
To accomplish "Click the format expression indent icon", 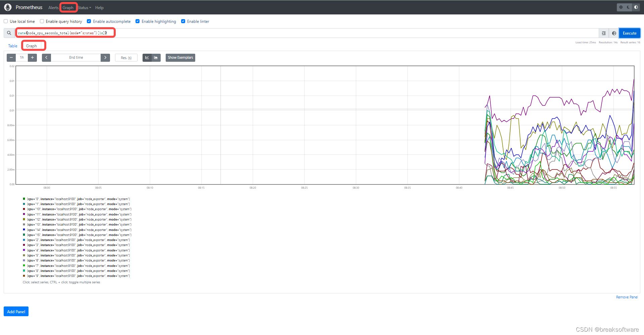I will (604, 33).
